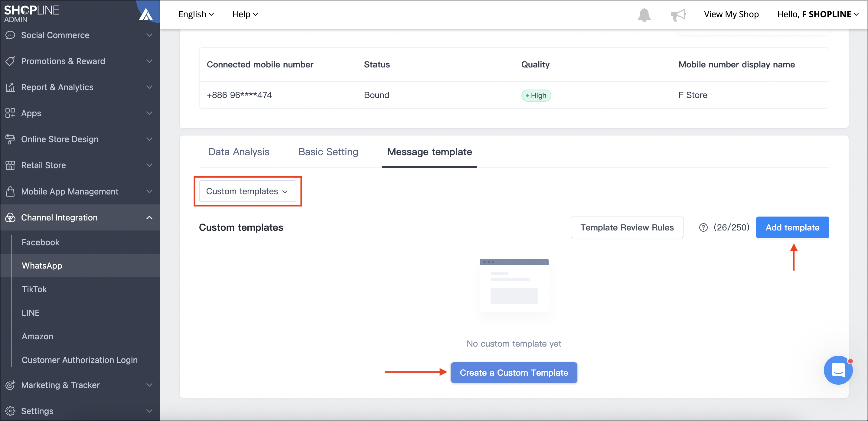
Task: Click the Shopline logo badge icon
Action: 146,14
